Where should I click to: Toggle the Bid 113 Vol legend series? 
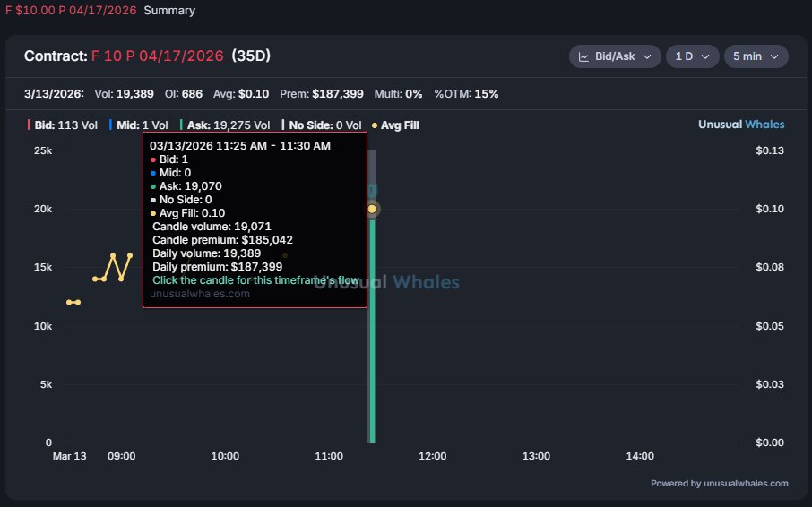63,125
